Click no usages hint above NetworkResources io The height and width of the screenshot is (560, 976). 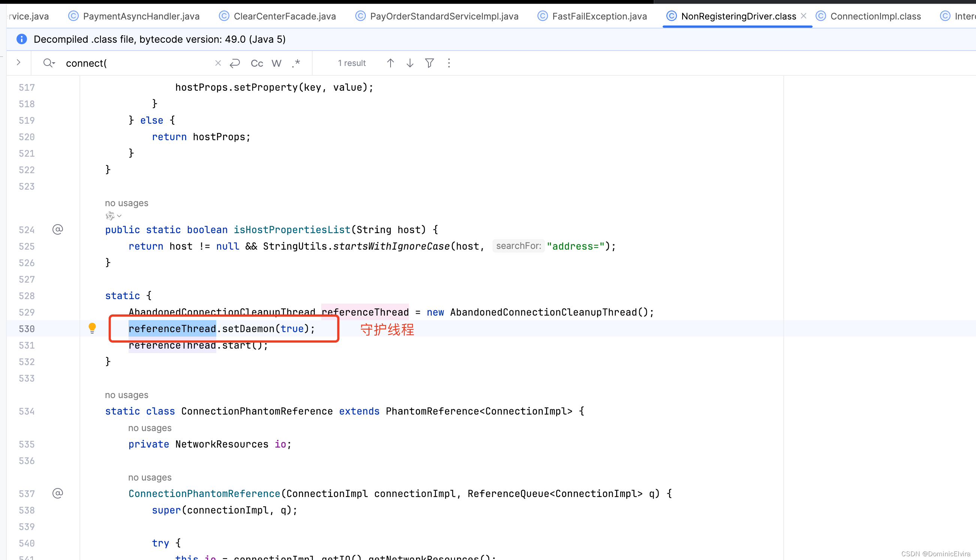(x=150, y=428)
